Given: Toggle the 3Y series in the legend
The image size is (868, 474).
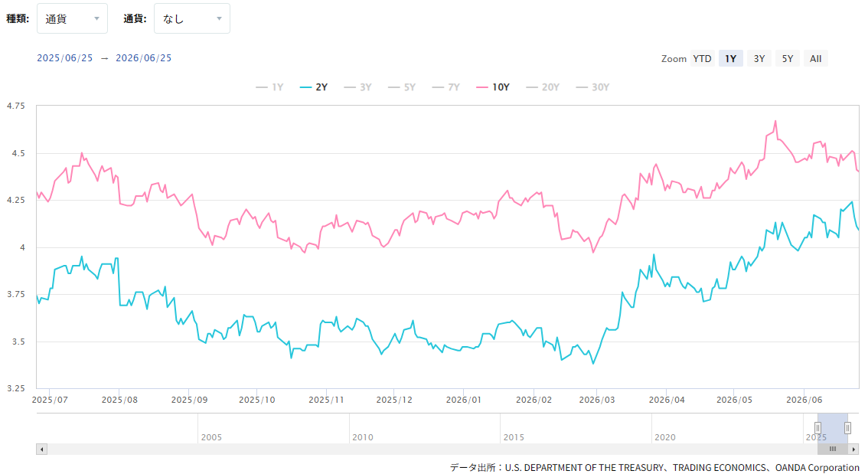Looking at the screenshot, I should coord(357,87).
